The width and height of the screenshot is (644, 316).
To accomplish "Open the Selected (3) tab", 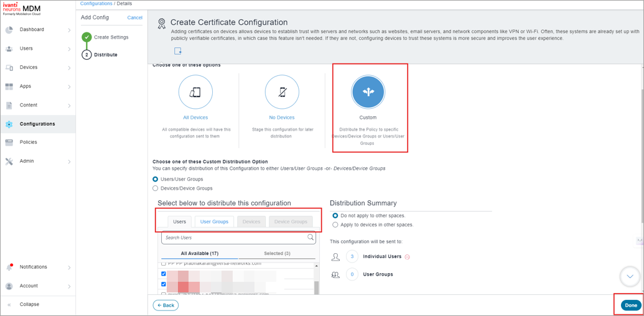I will pyautogui.click(x=278, y=253).
